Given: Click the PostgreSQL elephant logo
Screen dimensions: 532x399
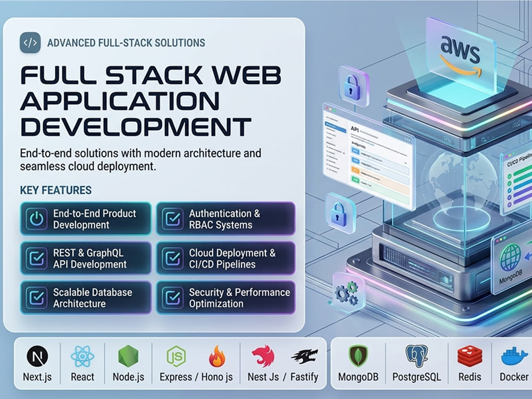Looking at the screenshot, I should pyautogui.click(x=417, y=356).
